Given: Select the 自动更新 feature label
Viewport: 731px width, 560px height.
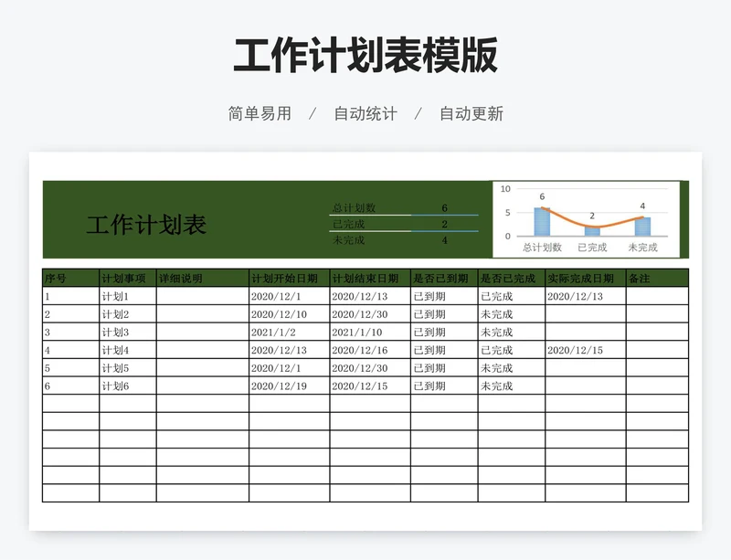Looking at the screenshot, I should click(471, 113).
